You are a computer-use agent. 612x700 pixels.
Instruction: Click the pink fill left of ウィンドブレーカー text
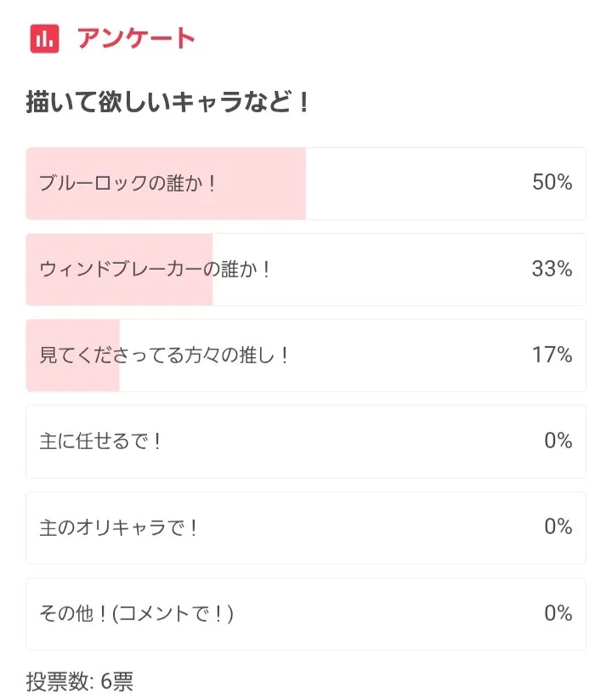pyautogui.click(x=32, y=270)
